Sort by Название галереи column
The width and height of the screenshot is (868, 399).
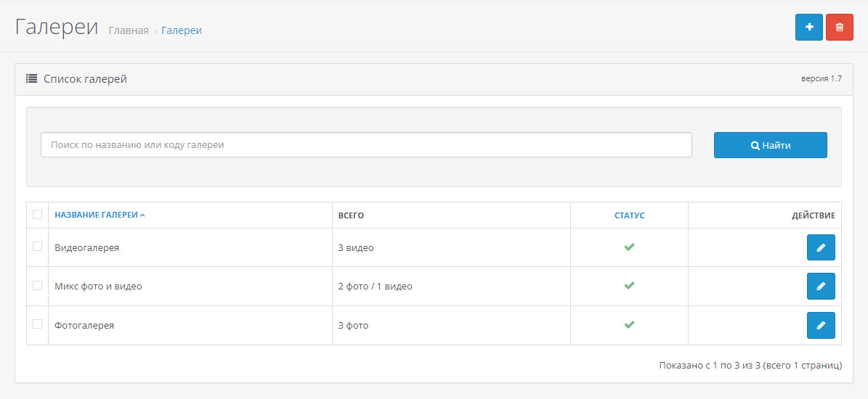[x=96, y=215]
